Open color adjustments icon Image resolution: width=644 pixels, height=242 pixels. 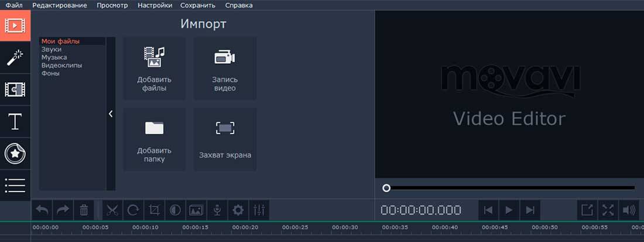175,210
